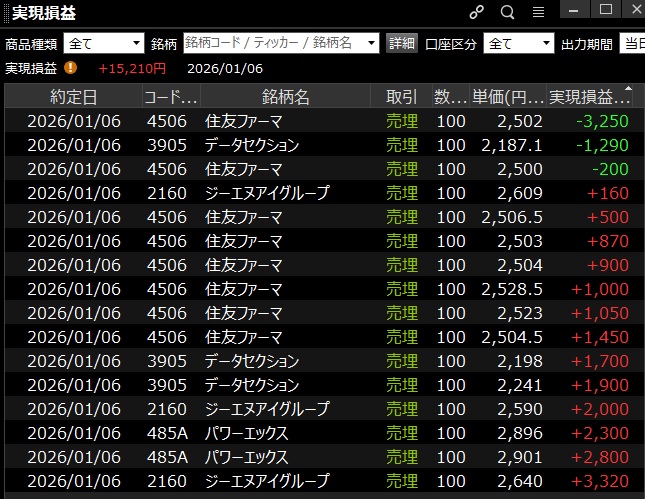The width and height of the screenshot is (645, 499).
Task: Click into the 銘柄コード input field
Action: [272, 43]
